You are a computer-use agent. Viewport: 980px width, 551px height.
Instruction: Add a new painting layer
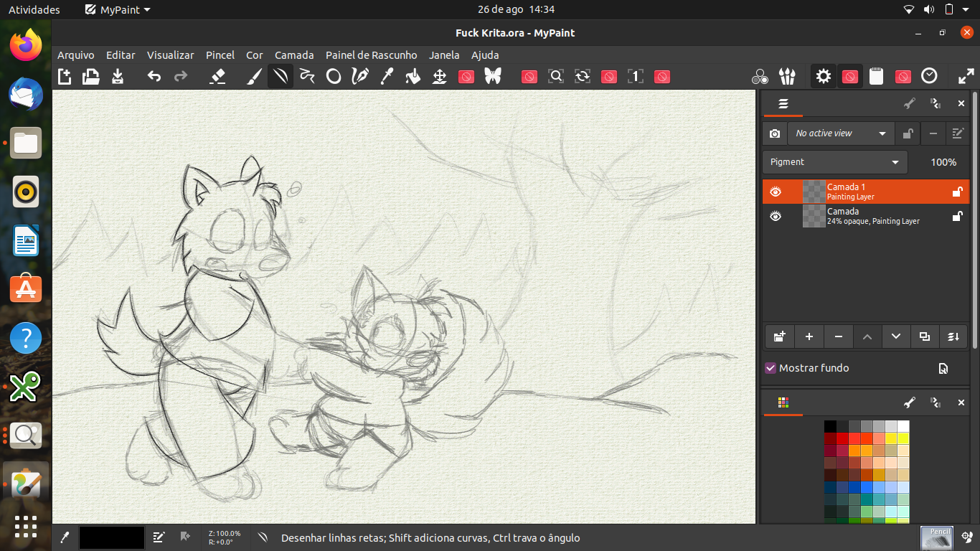tap(809, 336)
